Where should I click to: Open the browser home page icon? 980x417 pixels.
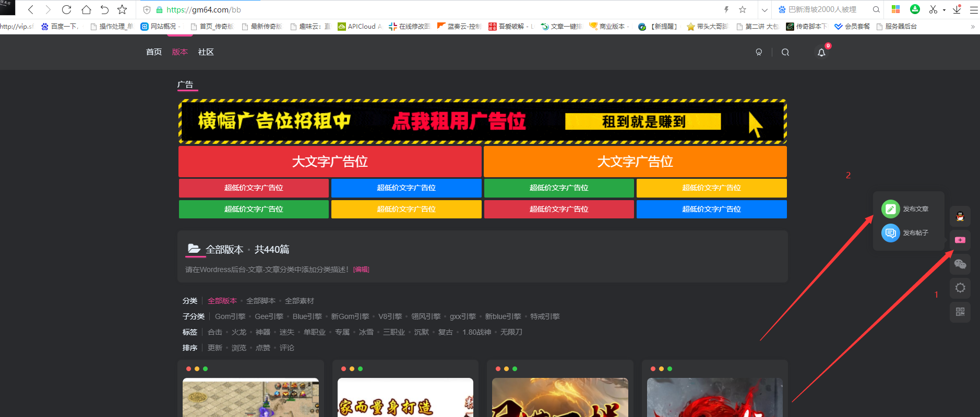tap(86, 9)
